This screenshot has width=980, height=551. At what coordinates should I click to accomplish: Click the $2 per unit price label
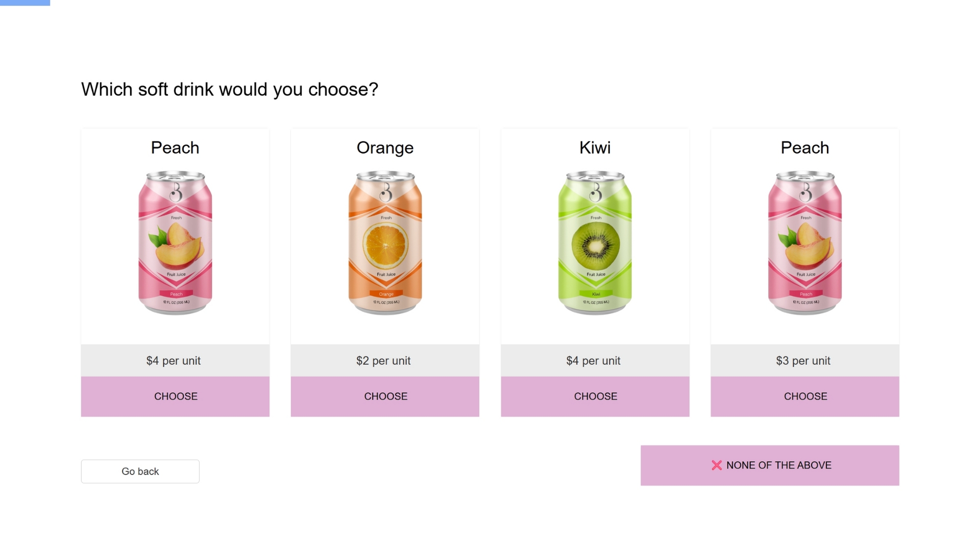tap(383, 361)
